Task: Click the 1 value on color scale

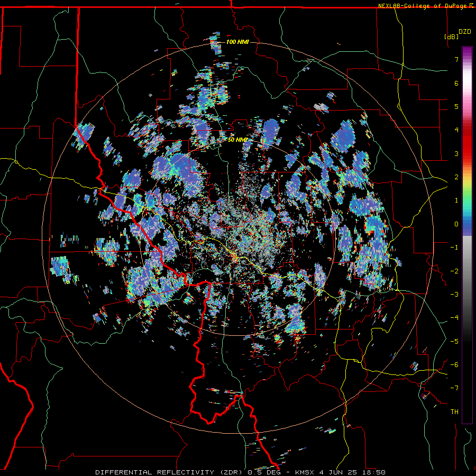Action: [x=456, y=200]
